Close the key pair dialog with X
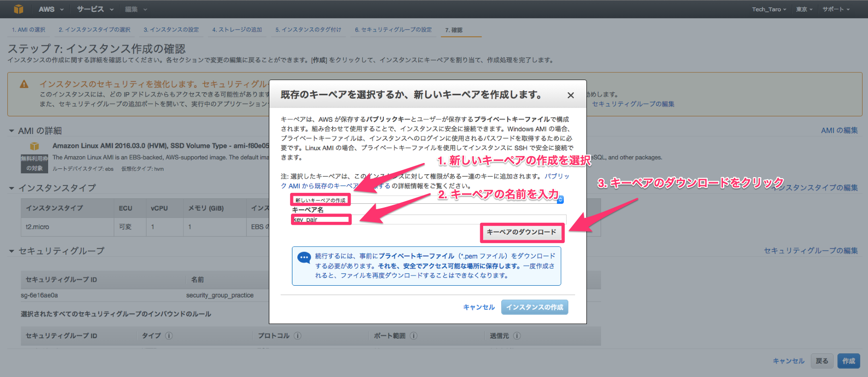This screenshot has width=868, height=377. [571, 95]
